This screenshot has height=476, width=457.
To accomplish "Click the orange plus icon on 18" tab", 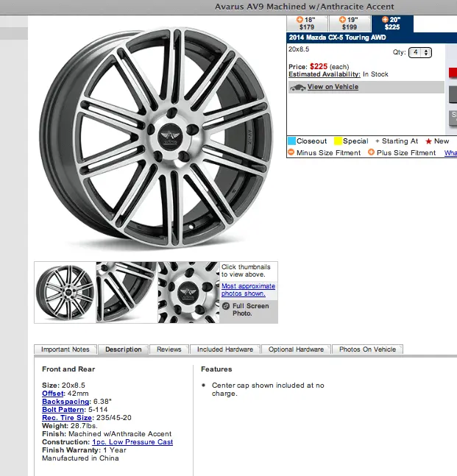I will pyautogui.click(x=300, y=19).
